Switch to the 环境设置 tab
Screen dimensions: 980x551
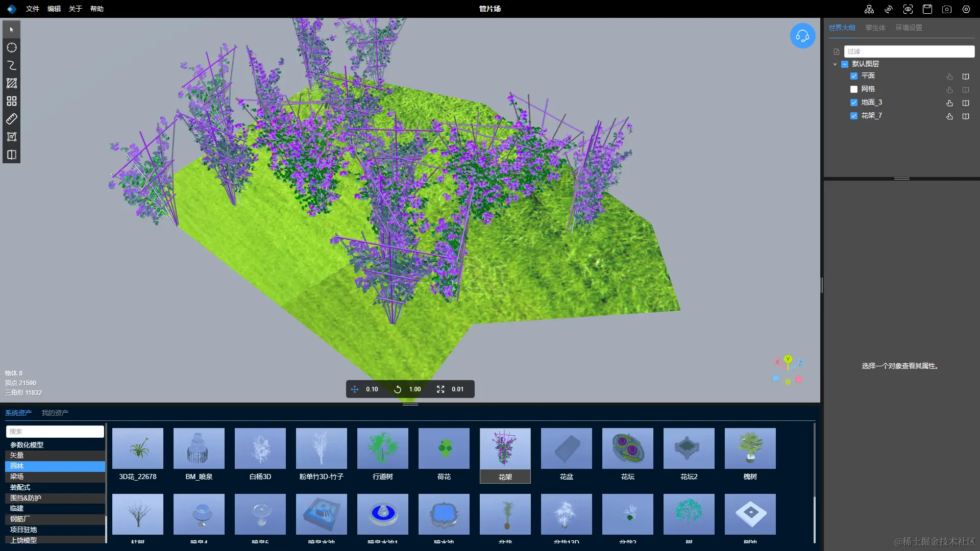[x=909, y=28]
